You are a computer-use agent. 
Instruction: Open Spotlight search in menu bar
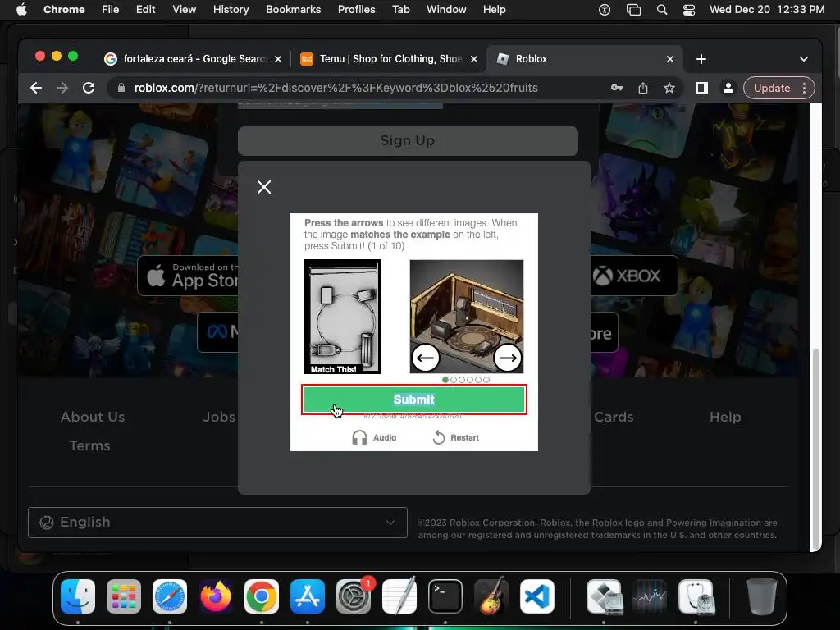click(662, 10)
